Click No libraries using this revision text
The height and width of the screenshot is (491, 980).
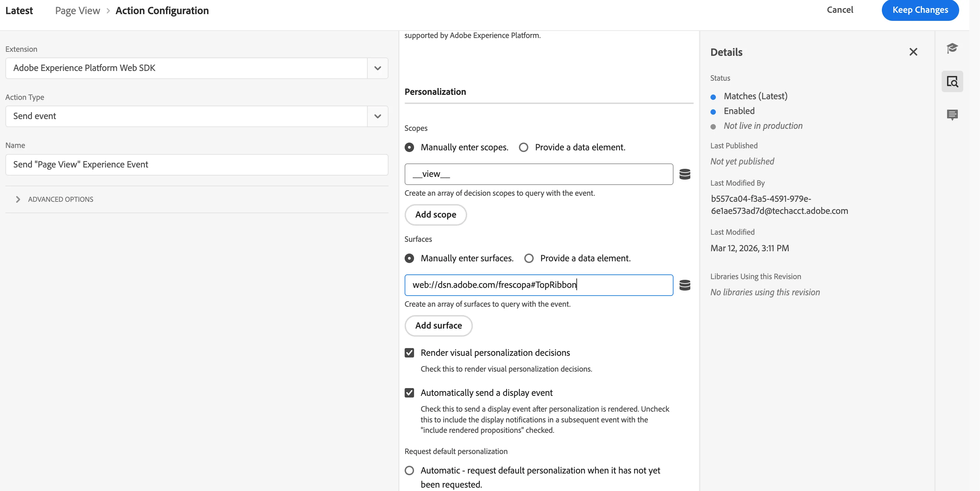[765, 292]
